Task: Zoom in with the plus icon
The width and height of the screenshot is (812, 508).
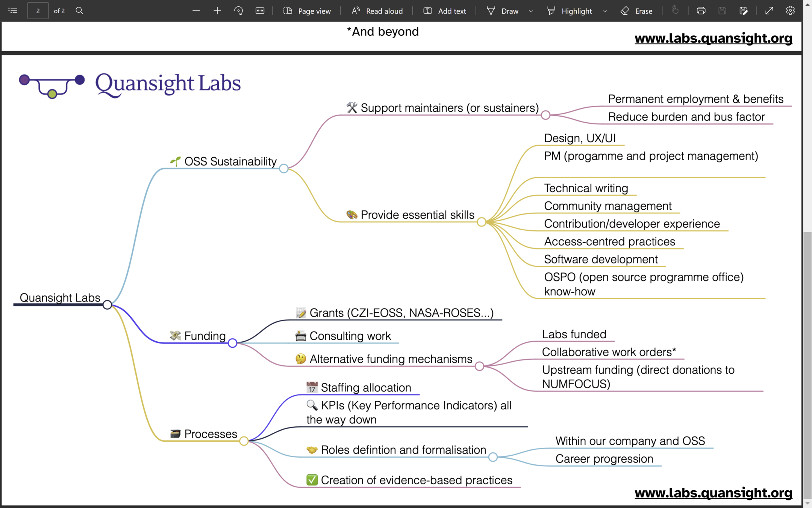Action: (x=217, y=11)
